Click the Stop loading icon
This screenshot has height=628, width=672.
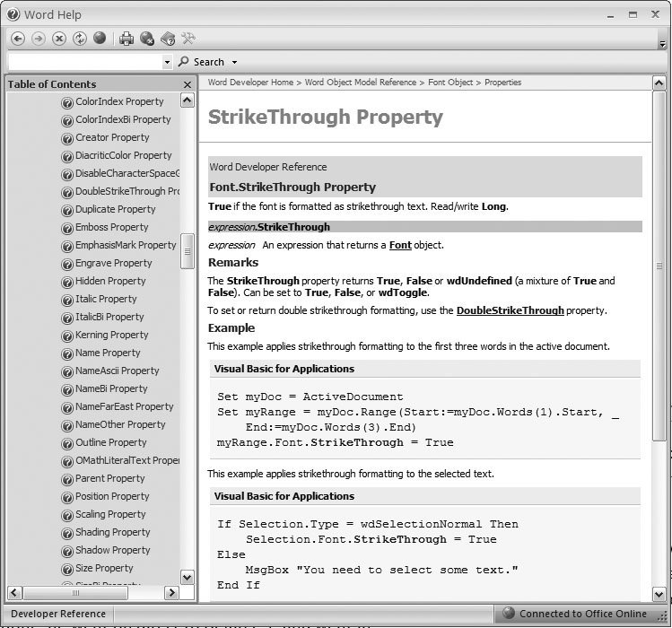point(58,39)
